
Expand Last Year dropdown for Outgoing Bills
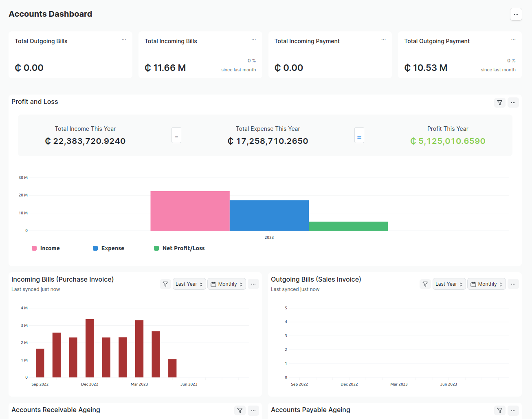(x=449, y=284)
